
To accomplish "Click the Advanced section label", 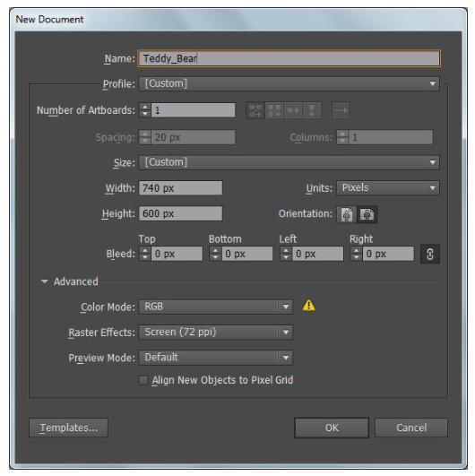I will coord(76,281).
